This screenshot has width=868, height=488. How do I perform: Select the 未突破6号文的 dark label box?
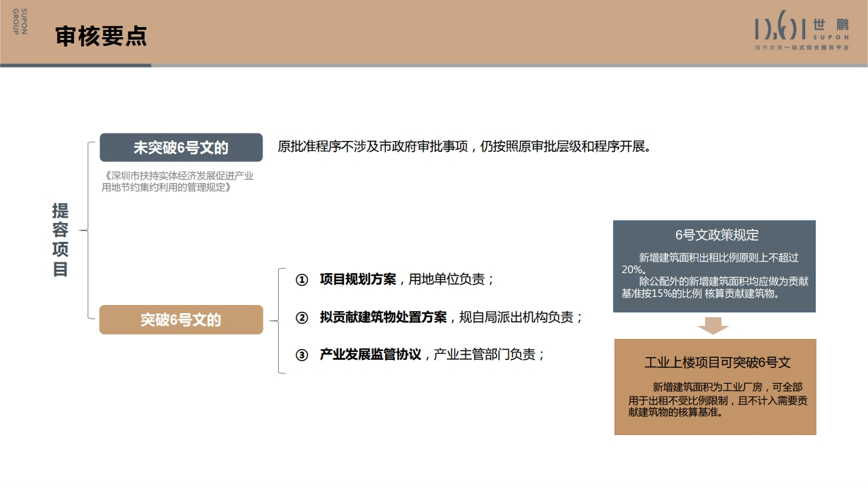tap(181, 147)
